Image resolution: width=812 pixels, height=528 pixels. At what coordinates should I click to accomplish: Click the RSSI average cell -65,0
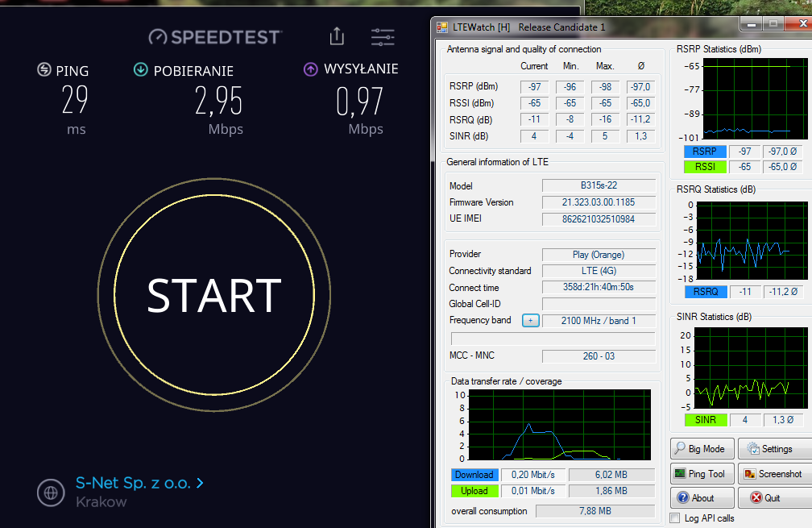[x=640, y=103]
